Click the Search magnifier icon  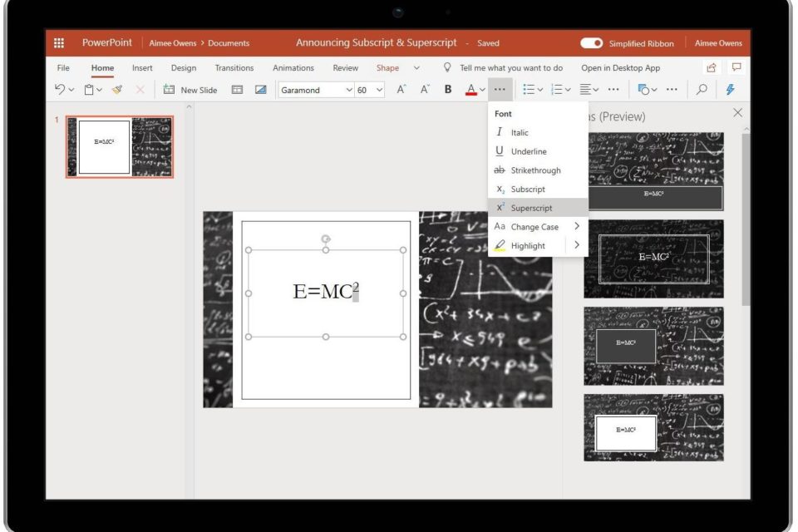702,90
